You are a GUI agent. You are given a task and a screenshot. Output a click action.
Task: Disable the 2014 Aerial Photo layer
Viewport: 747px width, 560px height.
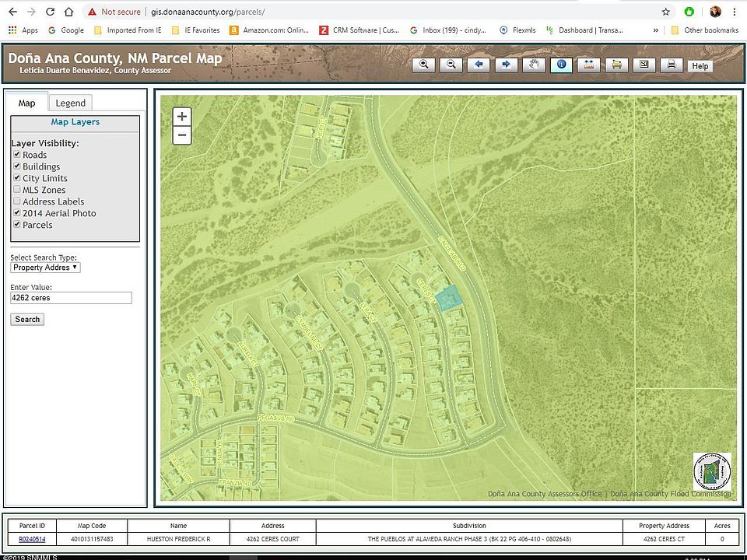tap(16, 213)
